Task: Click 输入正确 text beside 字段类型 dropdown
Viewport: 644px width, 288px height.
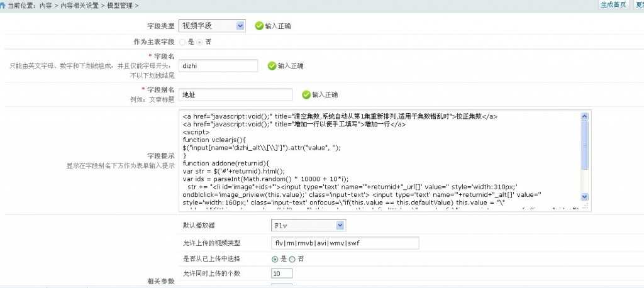Action: (x=278, y=26)
